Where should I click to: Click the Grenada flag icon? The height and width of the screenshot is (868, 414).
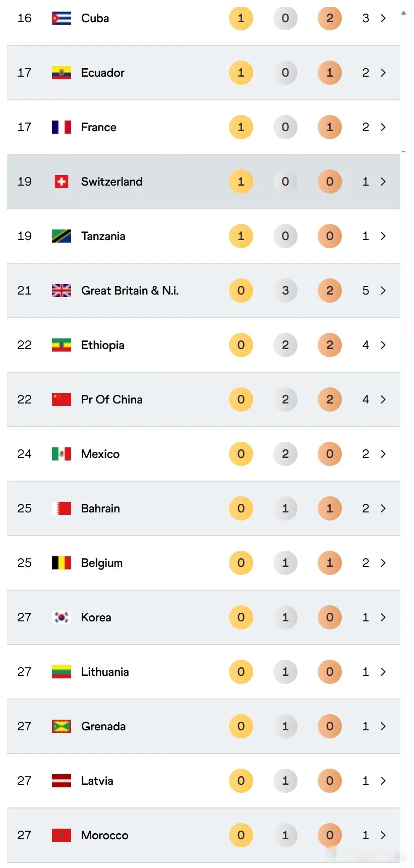(x=61, y=726)
